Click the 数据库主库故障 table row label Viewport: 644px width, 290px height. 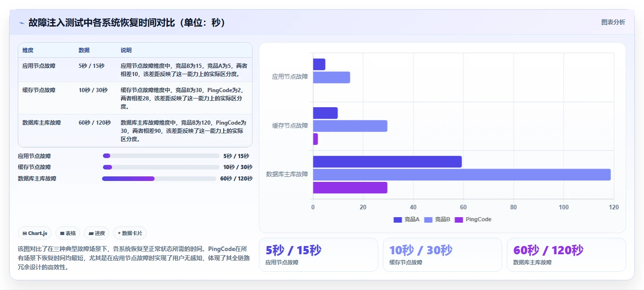click(x=42, y=123)
